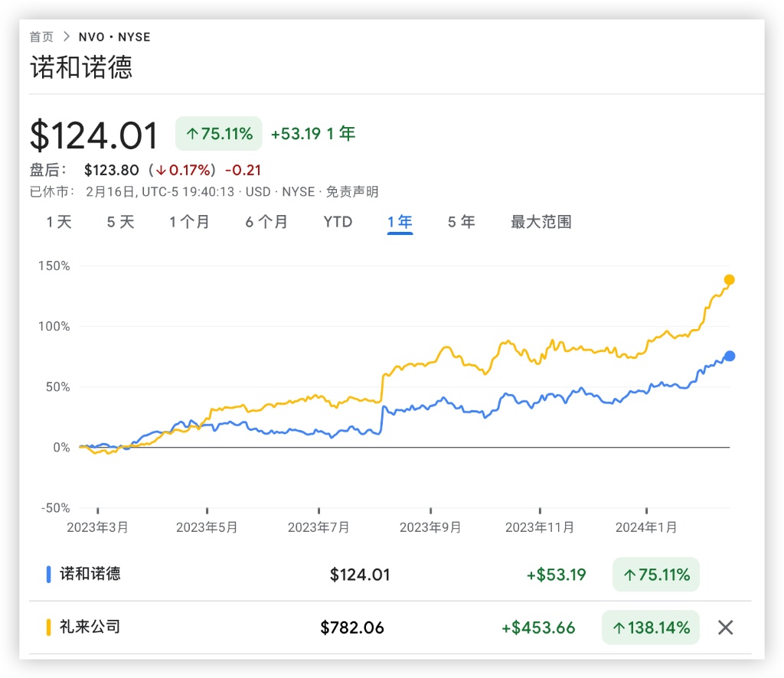Switch the chart to YTD
This screenshot has height=678, width=784.
point(338,222)
